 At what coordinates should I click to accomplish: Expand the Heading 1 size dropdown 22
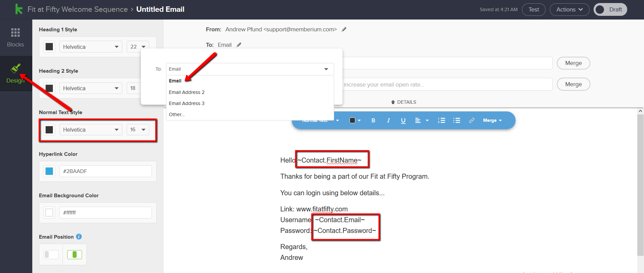point(138,47)
